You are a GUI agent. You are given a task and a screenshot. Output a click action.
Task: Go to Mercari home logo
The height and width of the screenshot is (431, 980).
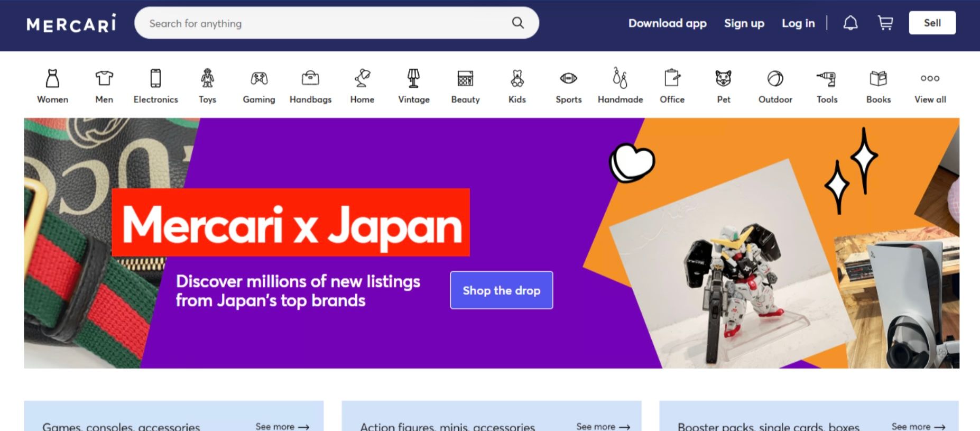(71, 23)
